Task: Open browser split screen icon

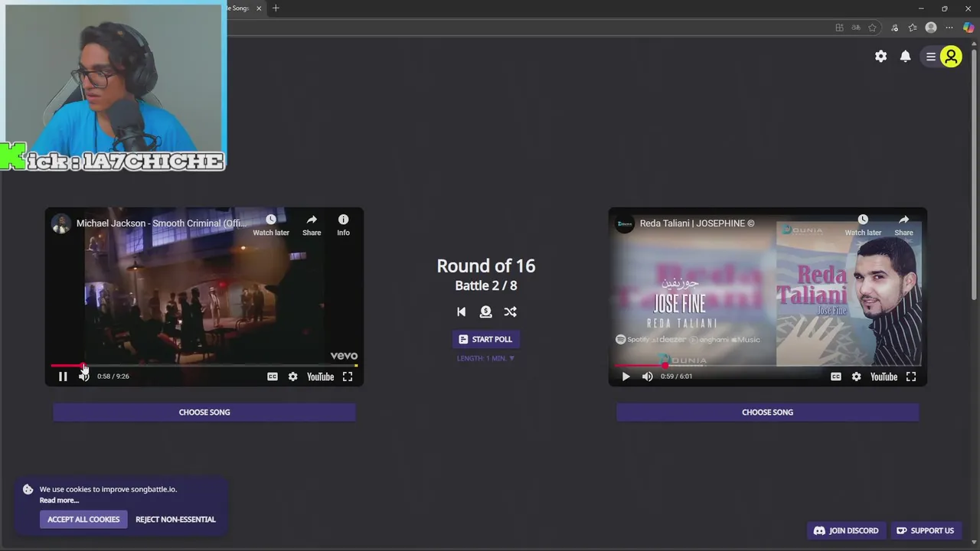Action: [839, 28]
